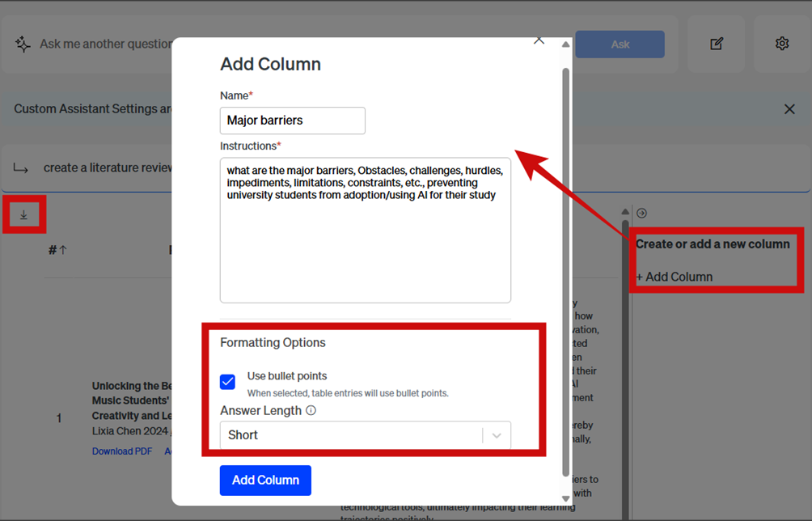Open the Download PDF link
The height and width of the screenshot is (521, 812).
coord(121,451)
